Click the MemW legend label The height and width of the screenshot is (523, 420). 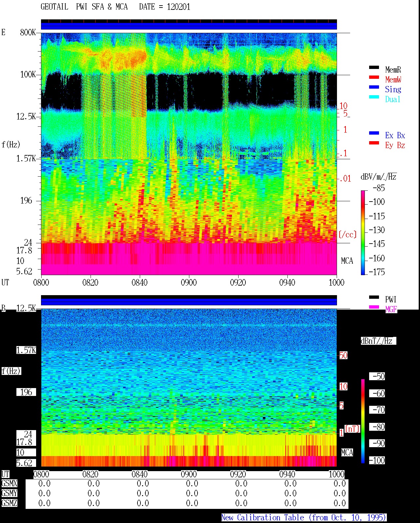pos(393,79)
